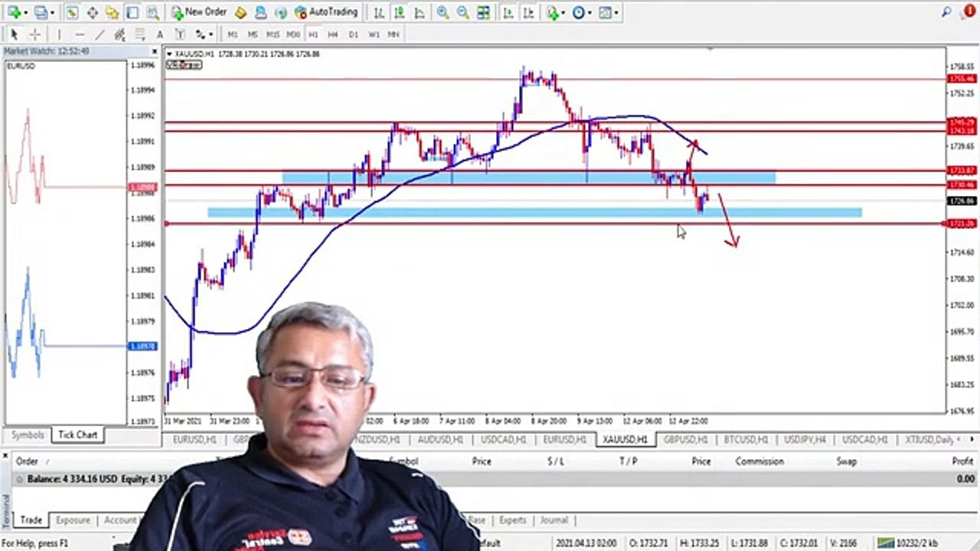
Task: Toggle the Navigator panel icon
Action: click(x=112, y=12)
